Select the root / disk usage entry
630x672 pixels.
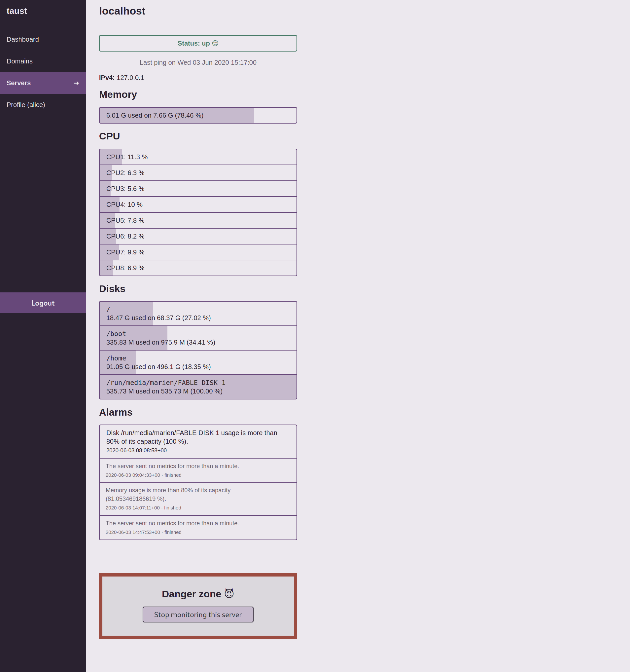pos(197,313)
